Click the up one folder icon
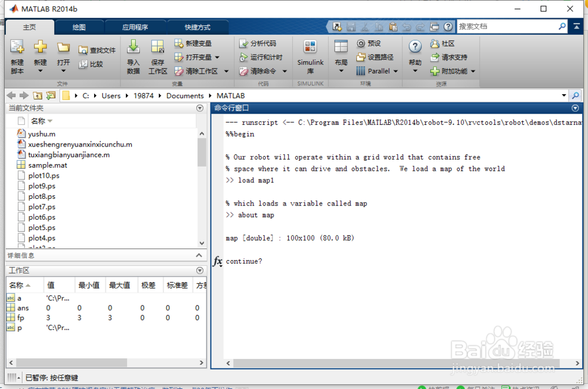 coord(38,96)
